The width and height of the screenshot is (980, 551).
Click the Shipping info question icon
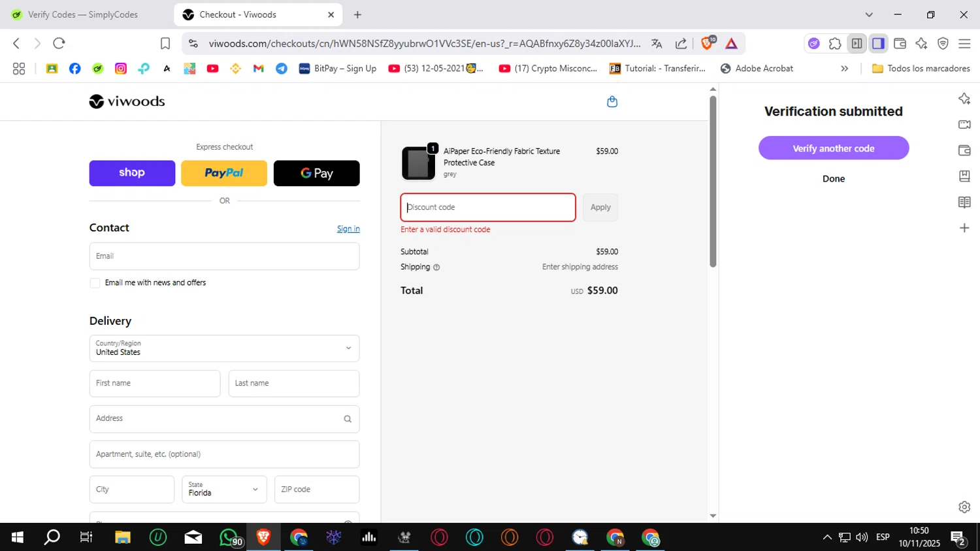(x=436, y=267)
